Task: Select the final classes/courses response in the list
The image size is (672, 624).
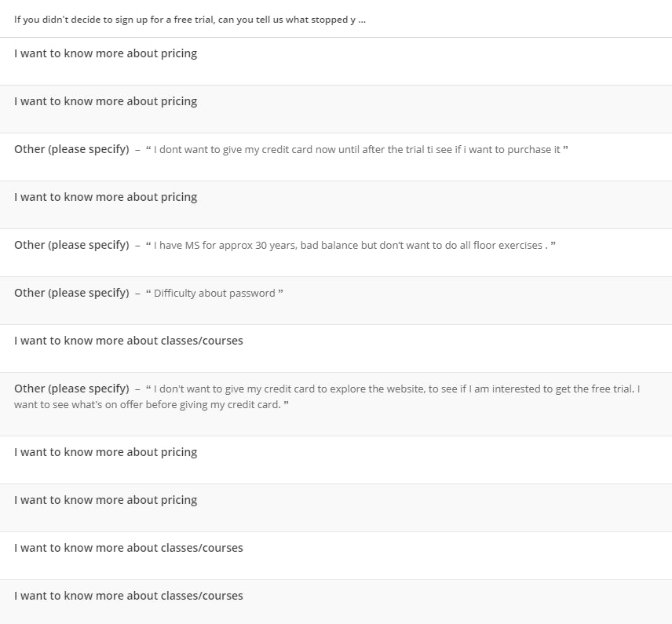Action: pyautogui.click(x=128, y=596)
